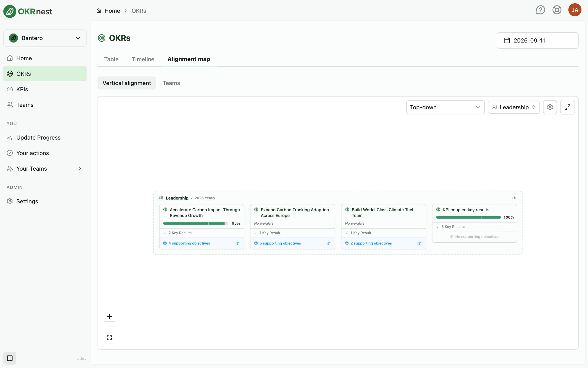Click the 95% progress bar
Image resolution: width=588 pixels, height=368 pixels.
point(195,224)
